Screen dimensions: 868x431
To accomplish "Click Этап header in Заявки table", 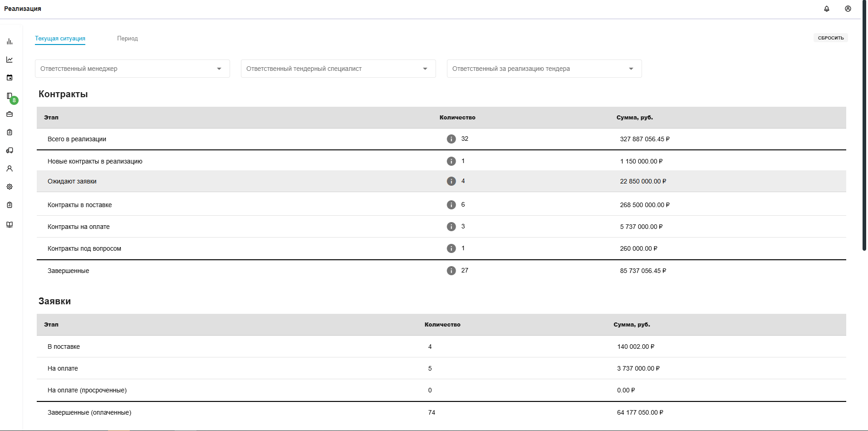I will (51, 325).
